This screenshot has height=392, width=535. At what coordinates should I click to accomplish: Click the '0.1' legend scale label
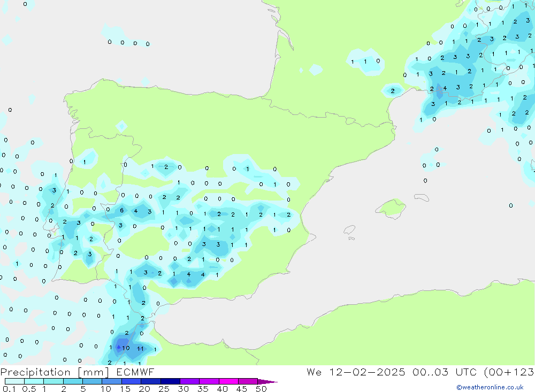pos(9,389)
